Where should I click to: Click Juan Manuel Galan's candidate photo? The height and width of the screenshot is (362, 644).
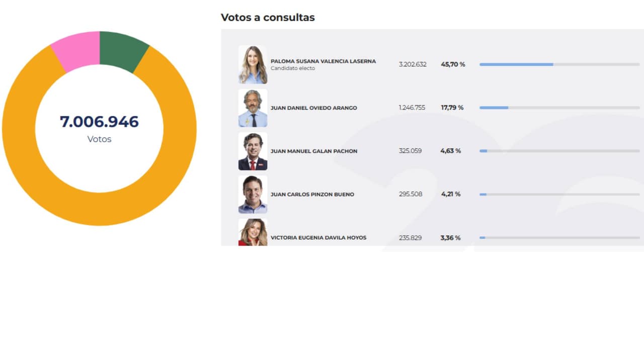click(253, 151)
